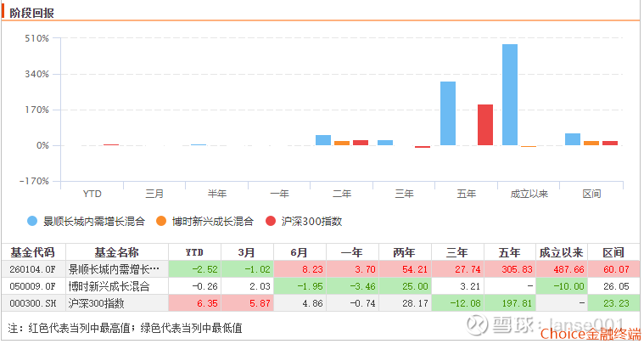This screenshot has height=344, width=644.
Task: Click the tall blue 成立以来 bar
Action: (x=510, y=95)
